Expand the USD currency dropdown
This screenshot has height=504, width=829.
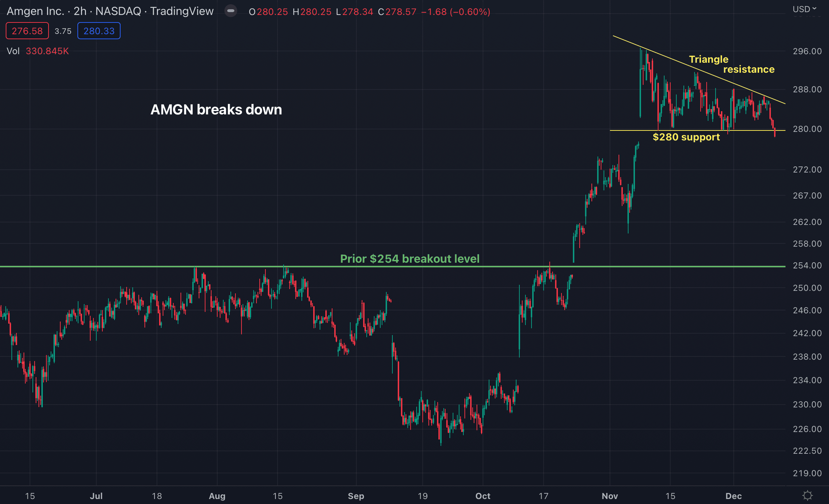804,9
